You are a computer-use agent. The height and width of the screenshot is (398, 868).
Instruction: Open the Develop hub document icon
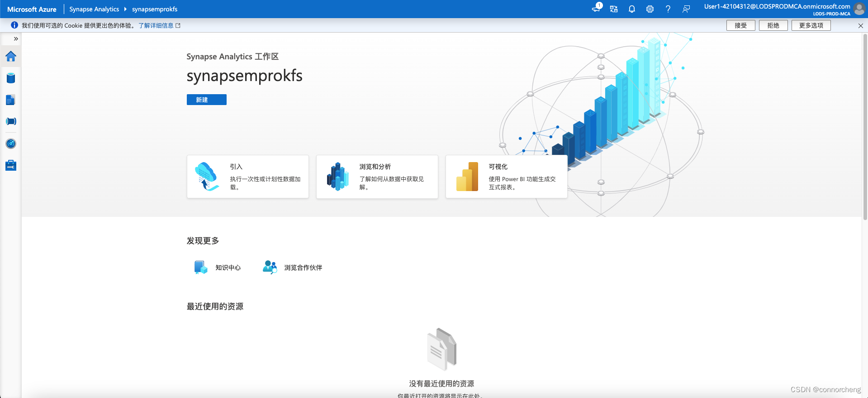[x=11, y=100]
